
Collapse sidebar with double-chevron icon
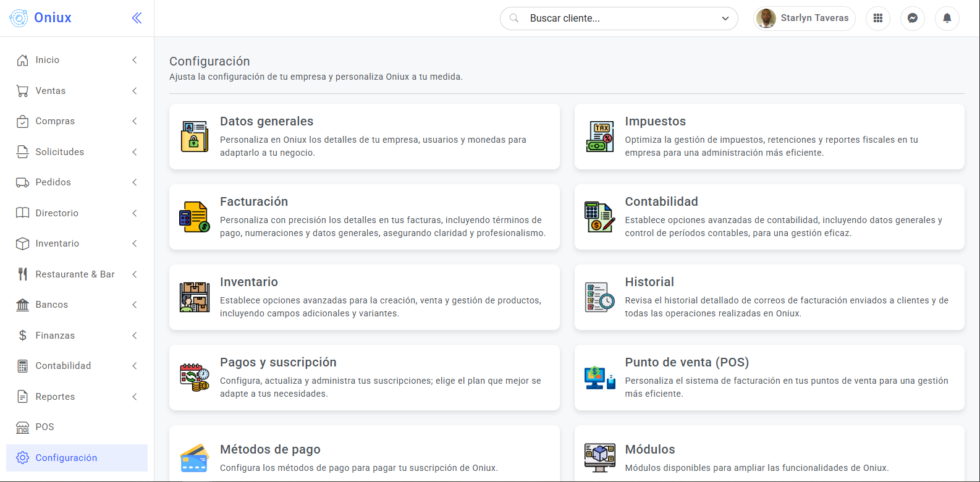tap(137, 18)
